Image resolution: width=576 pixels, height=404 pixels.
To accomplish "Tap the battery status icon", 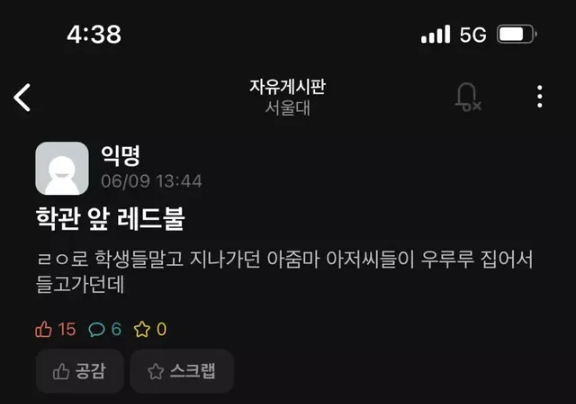I will pyautogui.click(x=516, y=35).
